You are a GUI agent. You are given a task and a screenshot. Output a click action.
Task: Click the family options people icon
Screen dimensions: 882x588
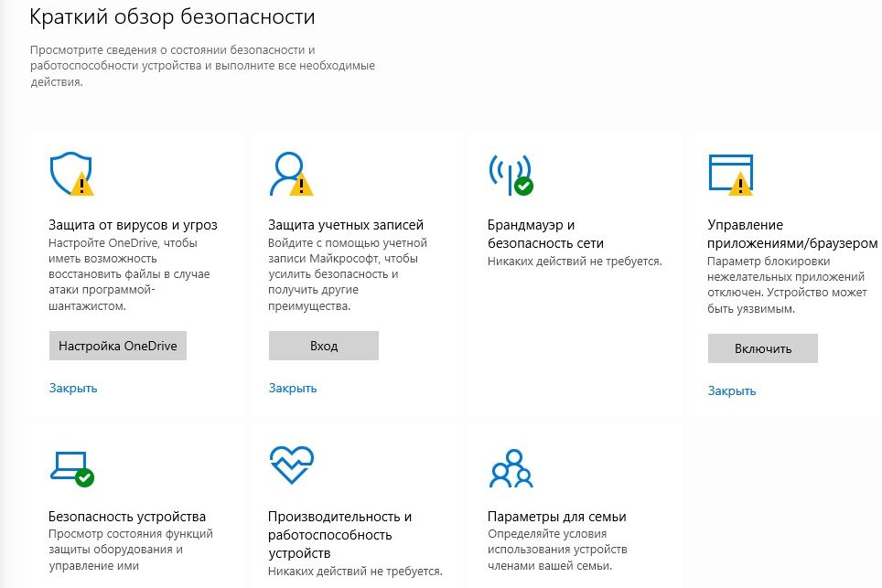click(x=511, y=468)
